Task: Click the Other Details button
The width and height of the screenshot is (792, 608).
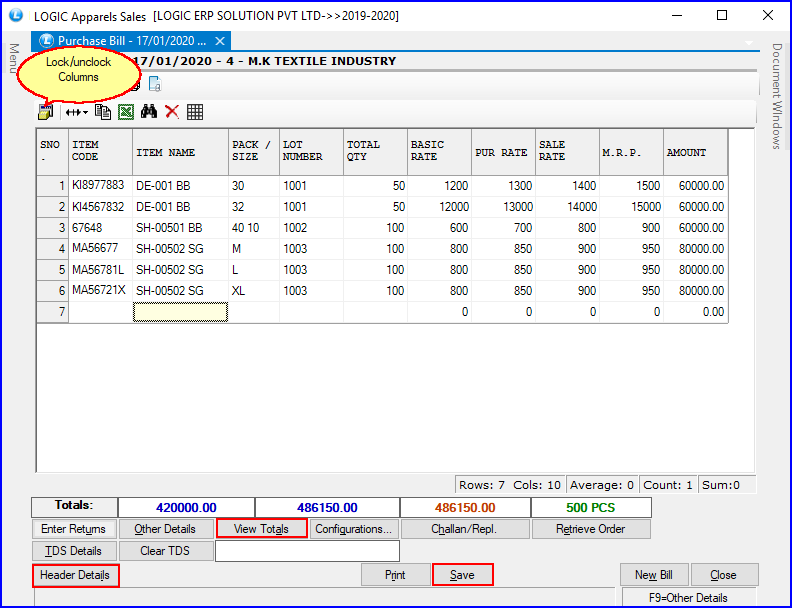Action: click(x=165, y=529)
